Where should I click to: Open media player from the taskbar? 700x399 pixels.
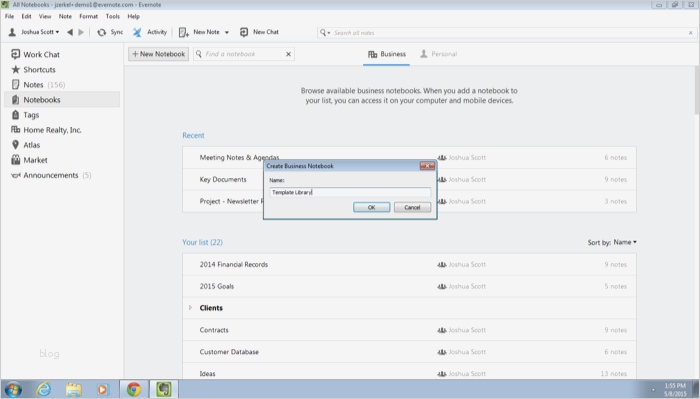pyautogui.click(x=102, y=389)
